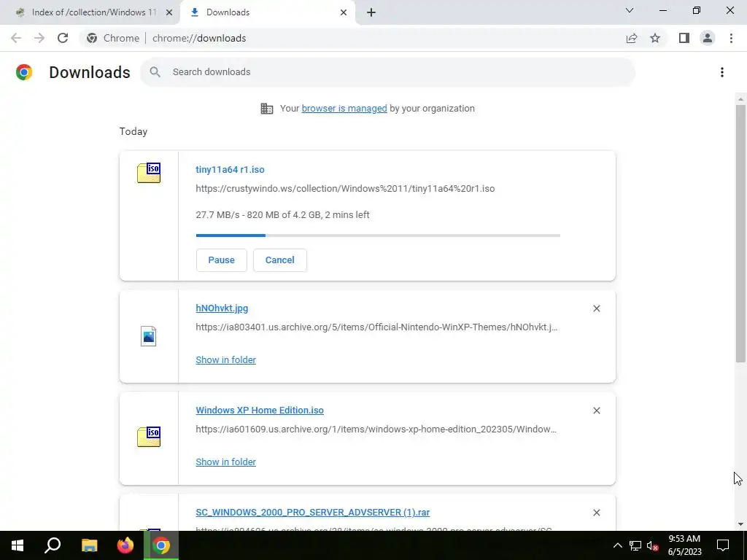Open Windows XP Home Edition.iso link

260,410
